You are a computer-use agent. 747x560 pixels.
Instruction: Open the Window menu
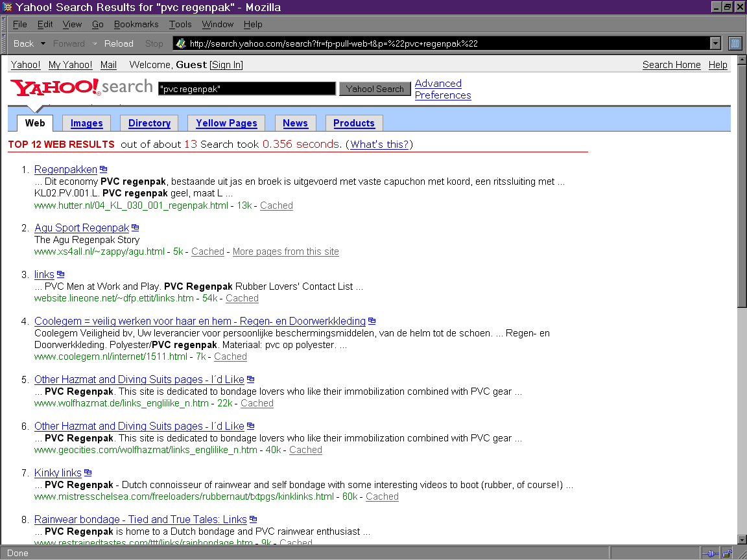(x=218, y=24)
